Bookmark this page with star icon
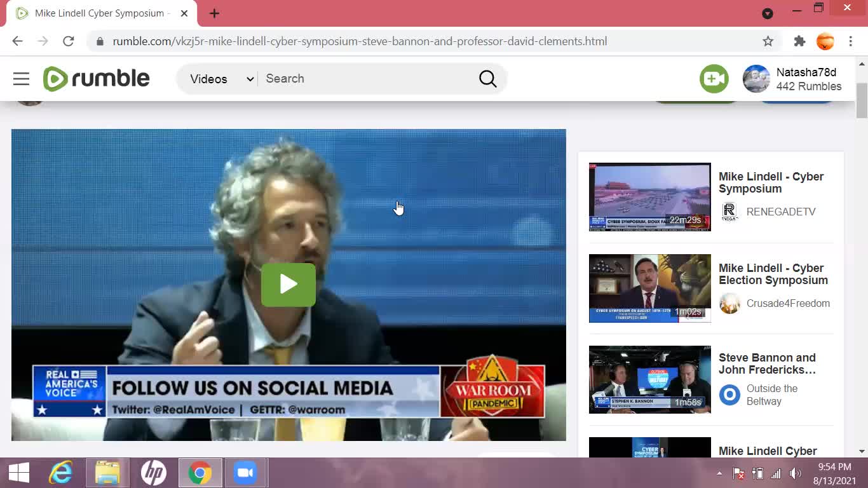This screenshot has height=488, width=868. (x=768, y=41)
